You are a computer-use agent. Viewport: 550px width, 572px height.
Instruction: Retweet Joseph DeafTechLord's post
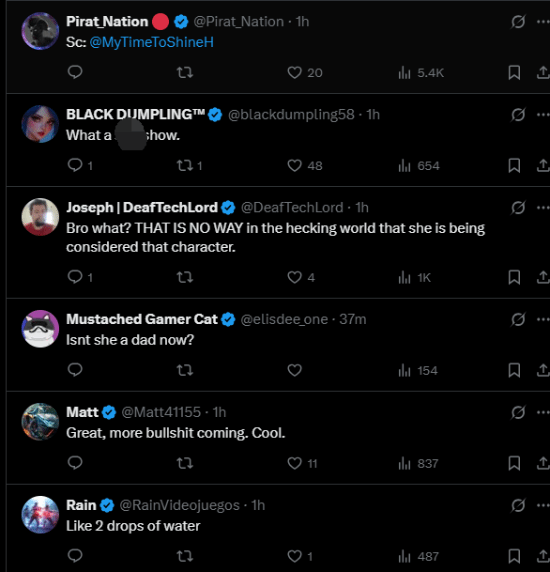[x=185, y=277]
